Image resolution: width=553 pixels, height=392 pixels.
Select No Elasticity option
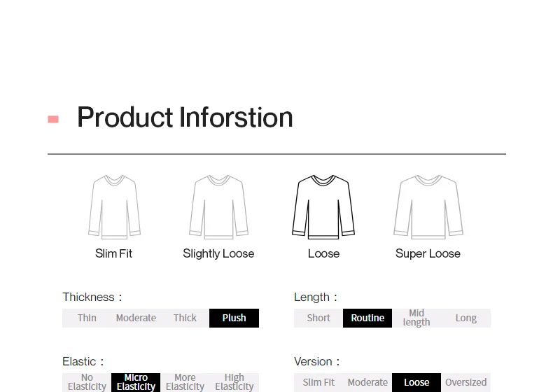pos(87,382)
